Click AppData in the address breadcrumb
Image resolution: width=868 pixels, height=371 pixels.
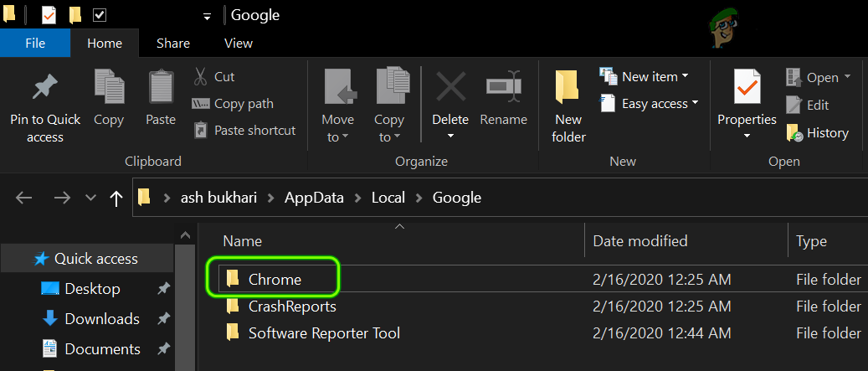coord(318,198)
